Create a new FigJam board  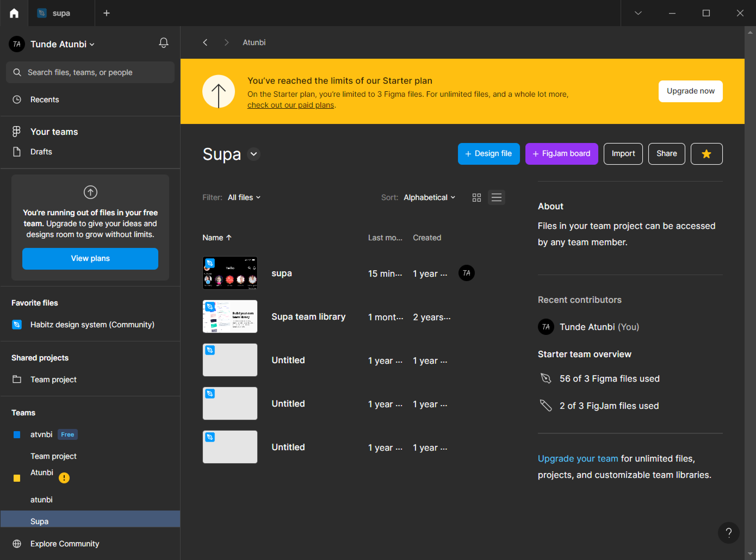(561, 154)
